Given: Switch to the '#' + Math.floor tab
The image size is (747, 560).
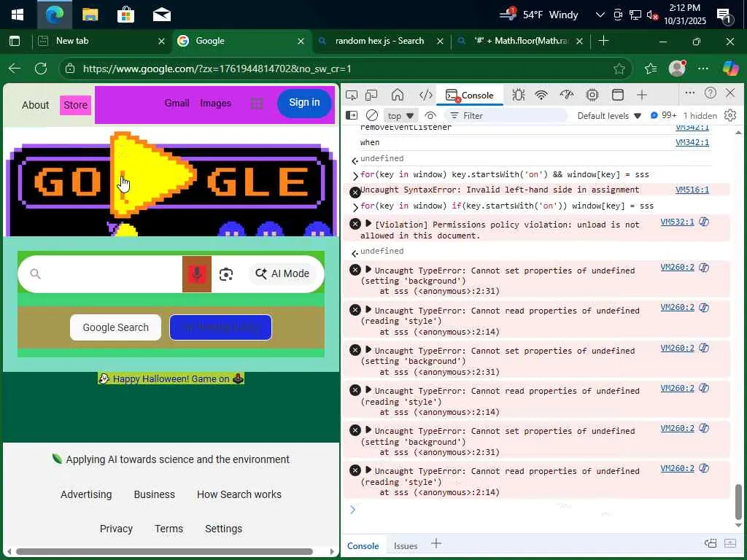Looking at the screenshot, I should [521, 41].
